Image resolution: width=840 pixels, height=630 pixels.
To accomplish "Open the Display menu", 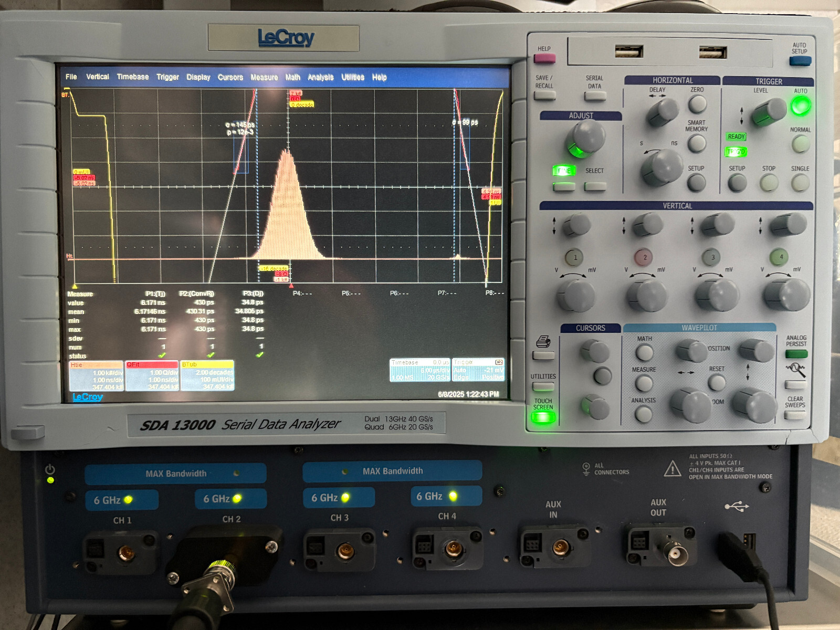I will tap(198, 77).
